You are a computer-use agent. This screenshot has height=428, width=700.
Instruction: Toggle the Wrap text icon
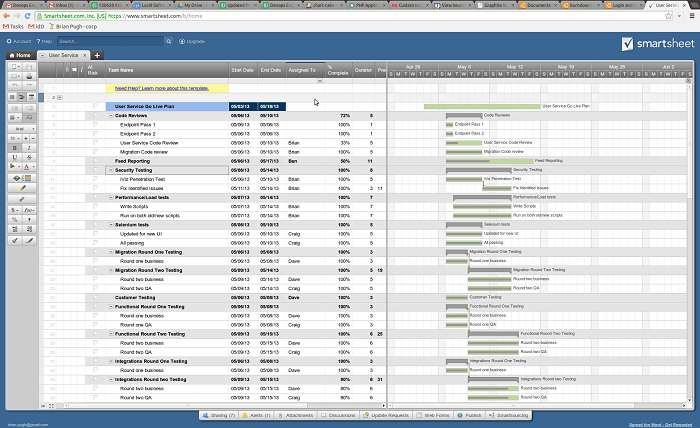click(x=29, y=117)
